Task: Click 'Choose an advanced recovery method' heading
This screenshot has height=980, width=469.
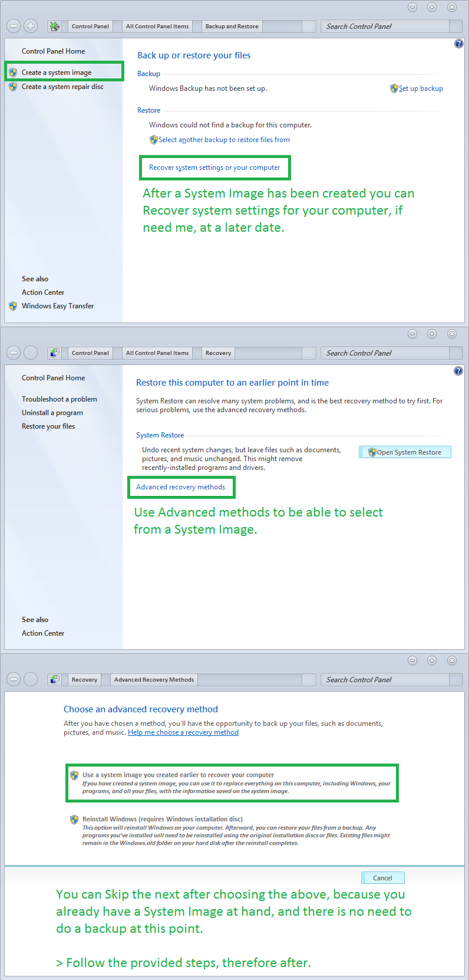Action: (x=141, y=709)
